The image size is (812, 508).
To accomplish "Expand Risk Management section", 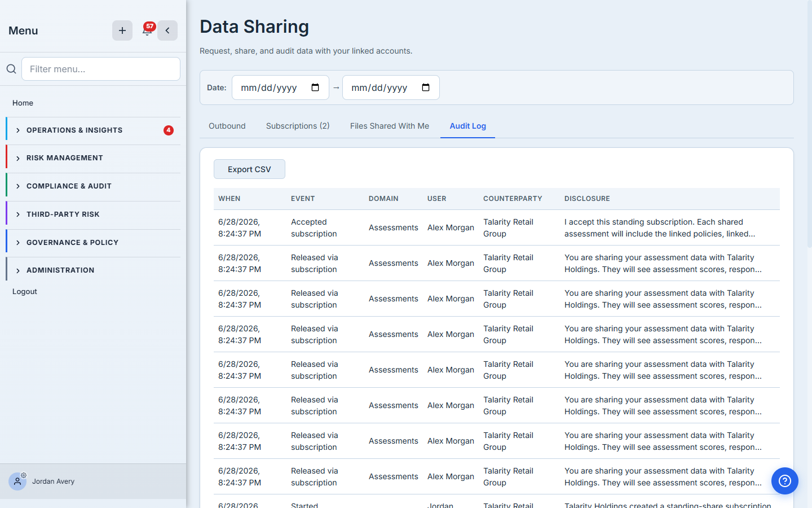I will pyautogui.click(x=94, y=158).
